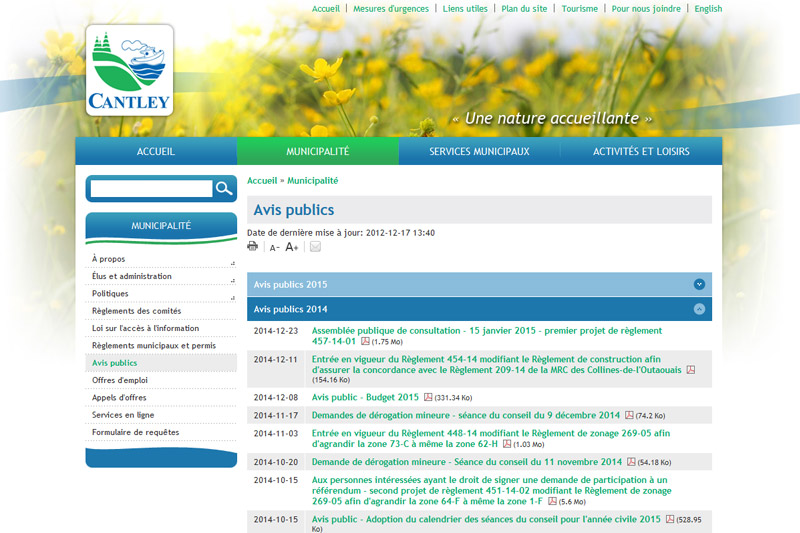Open PDF icon for 9 décembre 2014 dérogation
The height and width of the screenshot is (533, 800).
[x=630, y=415]
